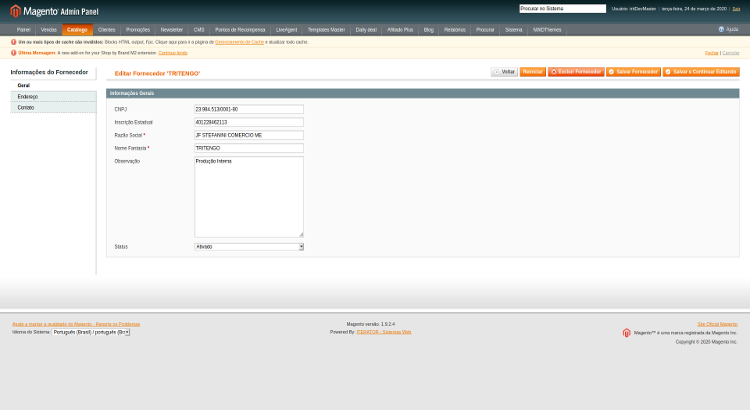The image size is (750, 410).
Task: Click the Fechar notification link
Action: pyautogui.click(x=712, y=53)
